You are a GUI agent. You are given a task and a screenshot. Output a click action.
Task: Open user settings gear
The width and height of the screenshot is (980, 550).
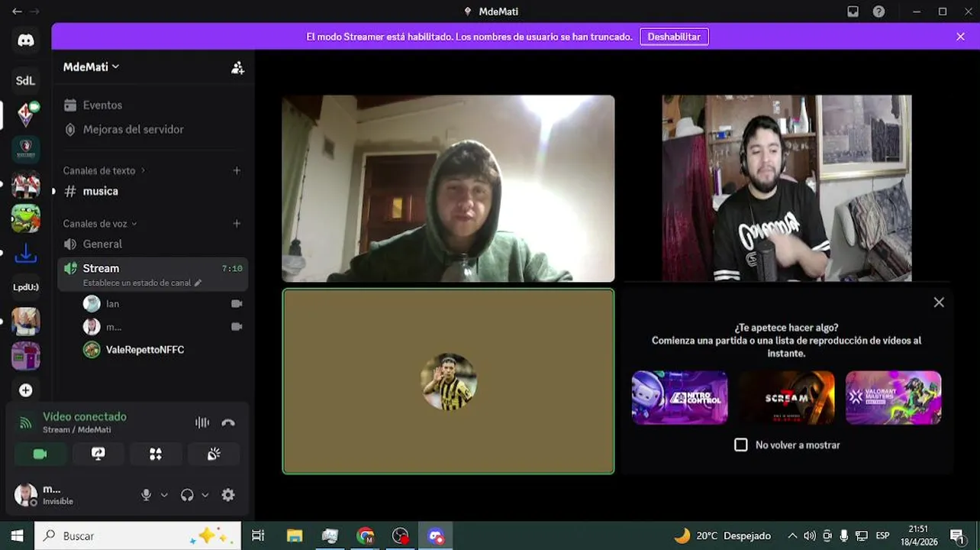click(x=228, y=495)
